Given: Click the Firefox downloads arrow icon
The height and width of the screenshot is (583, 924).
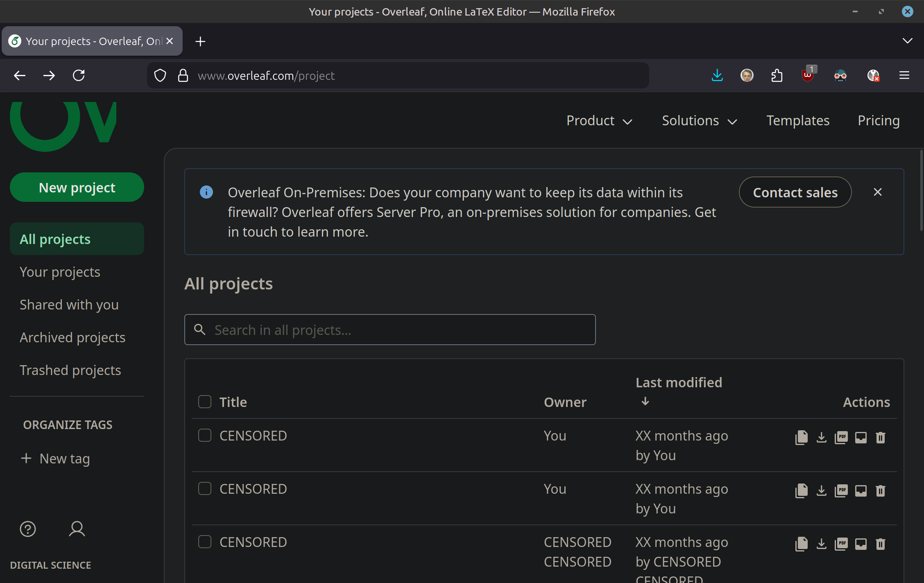Looking at the screenshot, I should (717, 75).
